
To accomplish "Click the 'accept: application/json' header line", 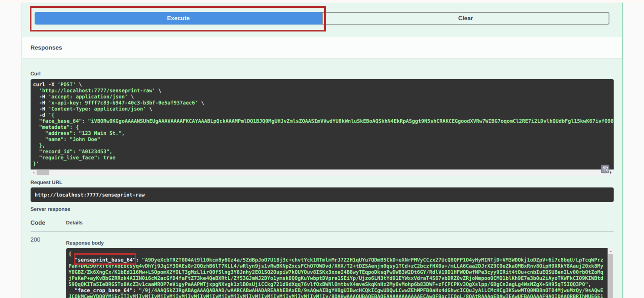I will pyautogui.click(x=87, y=97).
